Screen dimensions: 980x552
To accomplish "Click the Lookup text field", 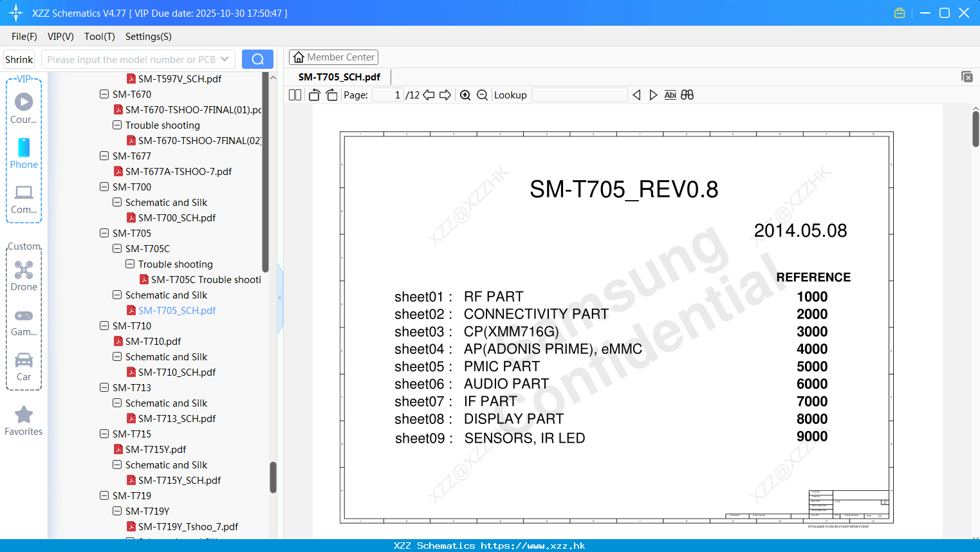I will (579, 95).
